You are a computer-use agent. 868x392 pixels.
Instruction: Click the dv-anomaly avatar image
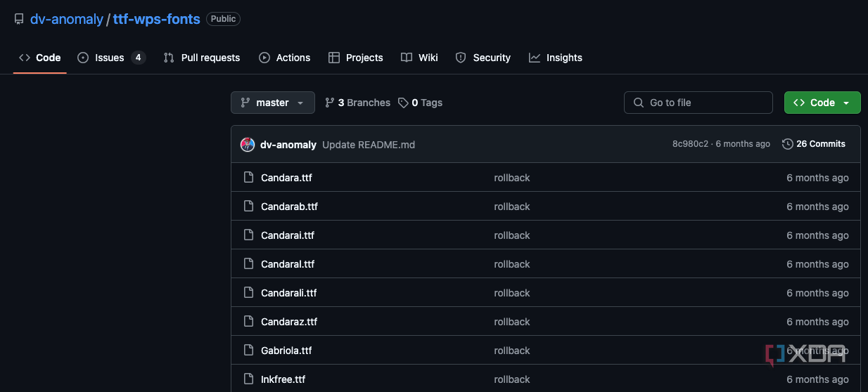tap(248, 144)
